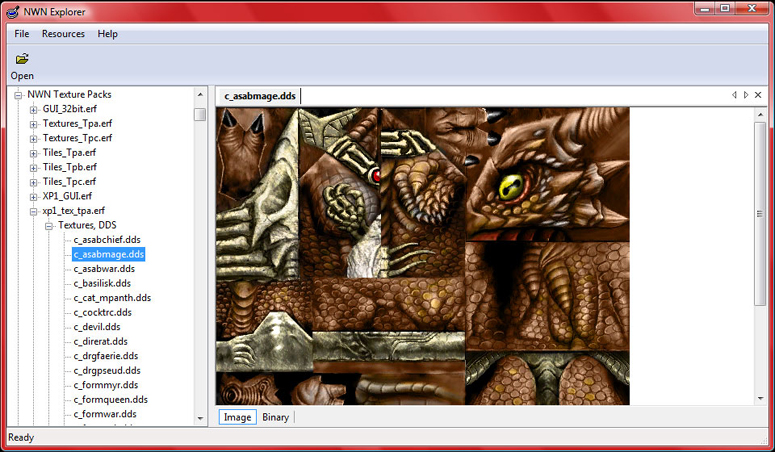Click the Tiles_Tpa.erf label
This screenshot has height=452, width=775.
(69, 152)
